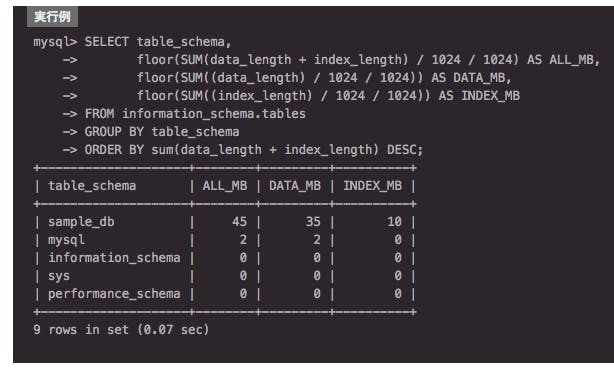
Task: Click the DATA_MB column header in results
Action: (x=294, y=186)
